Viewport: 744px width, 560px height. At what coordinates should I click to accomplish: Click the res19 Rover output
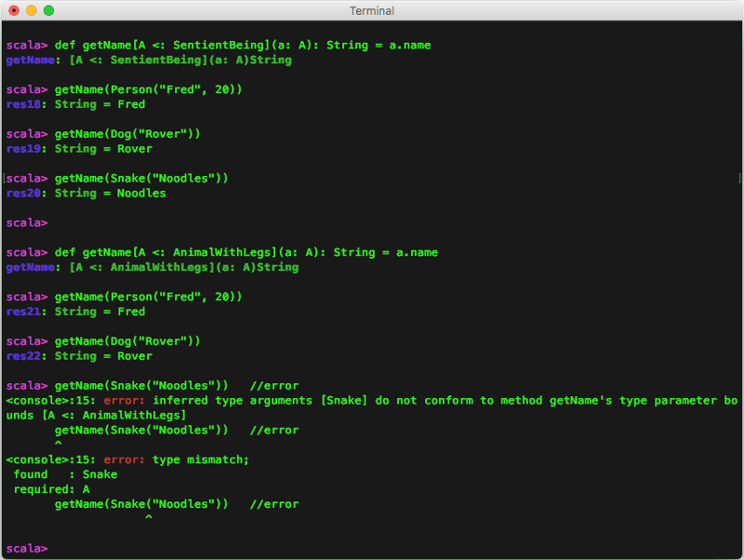pos(79,148)
